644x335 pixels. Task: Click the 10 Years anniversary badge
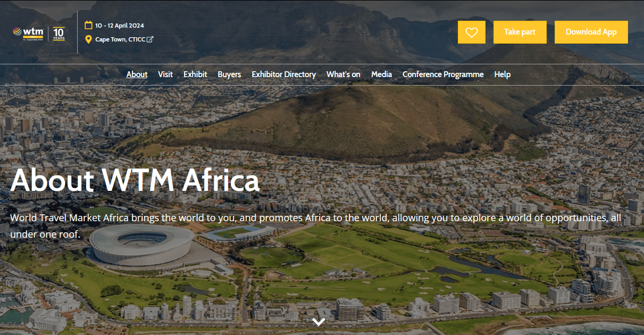[59, 33]
